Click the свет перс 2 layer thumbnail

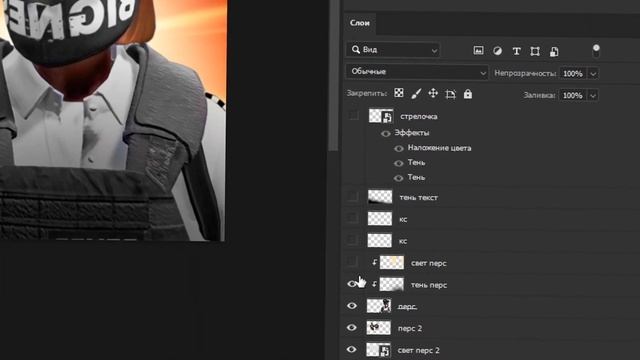click(x=379, y=350)
